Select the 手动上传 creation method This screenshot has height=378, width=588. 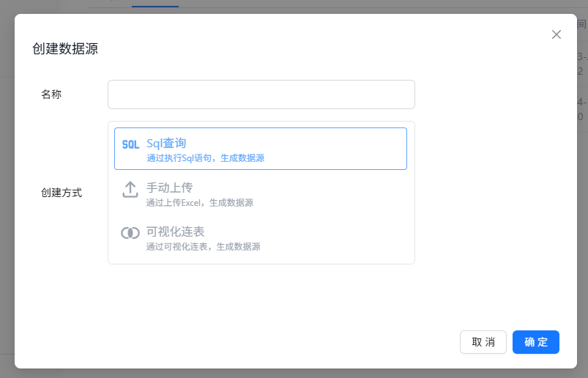point(260,193)
